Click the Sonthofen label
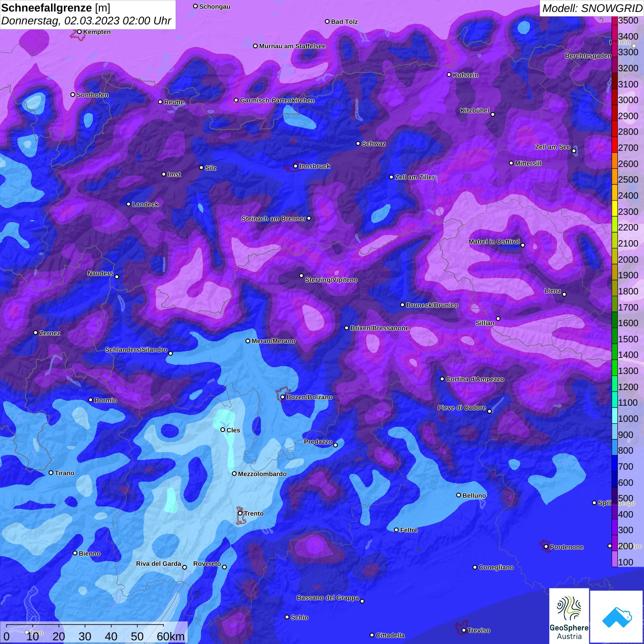Screen dimensions: 644x644 [x=92, y=95]
